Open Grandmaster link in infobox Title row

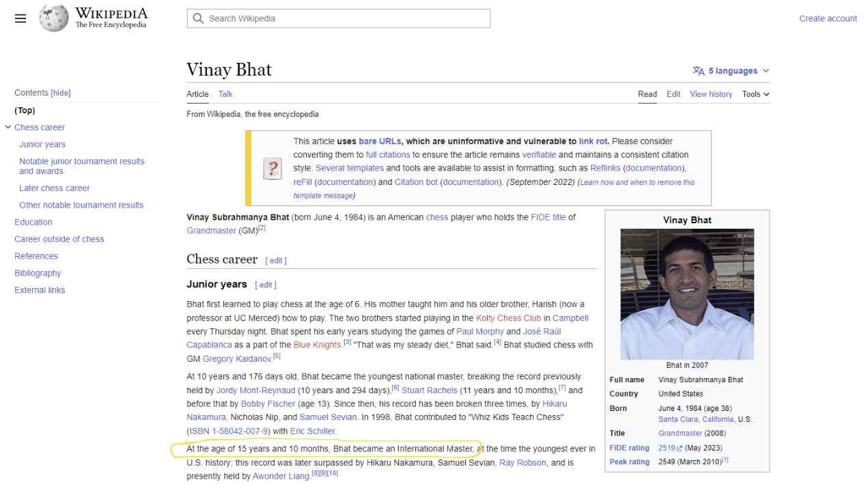click(680, 433)
